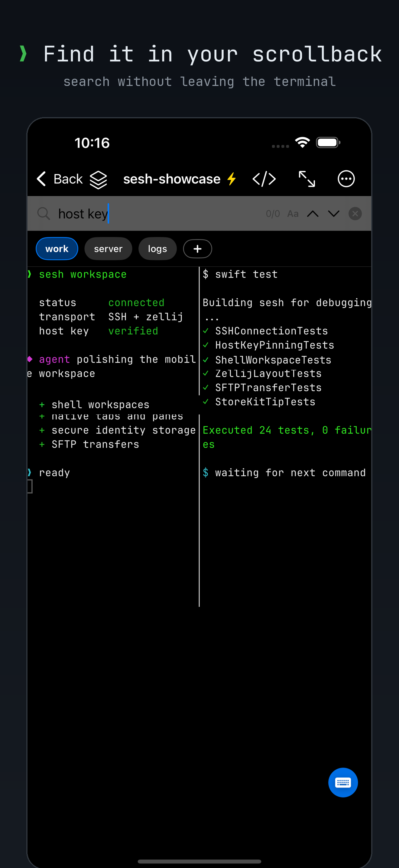Jump to previous search match
Viewport: 399px width, 868px height.
point(313,214)
